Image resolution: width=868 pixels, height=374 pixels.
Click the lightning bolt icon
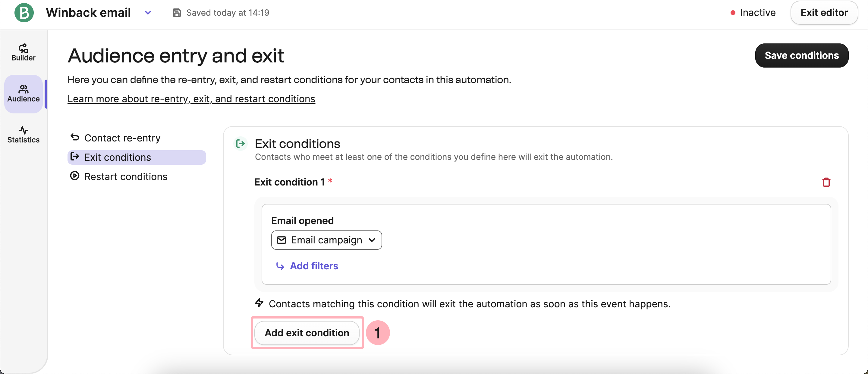[259, 303]
